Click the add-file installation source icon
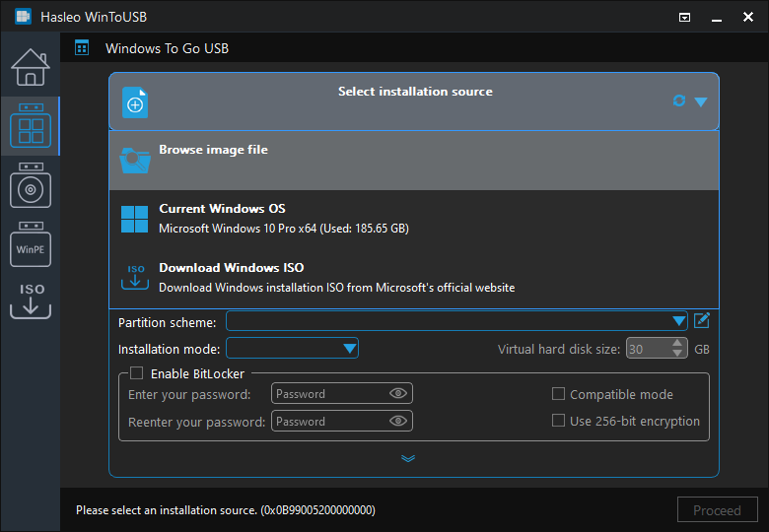Viewport: 769px width, 532px height. [x=135, y=102]
